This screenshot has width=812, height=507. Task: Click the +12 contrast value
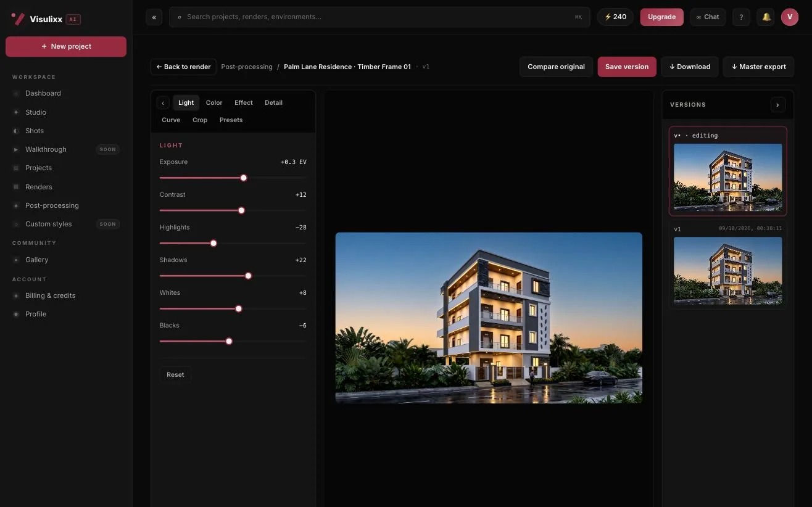tap(301, 195)
